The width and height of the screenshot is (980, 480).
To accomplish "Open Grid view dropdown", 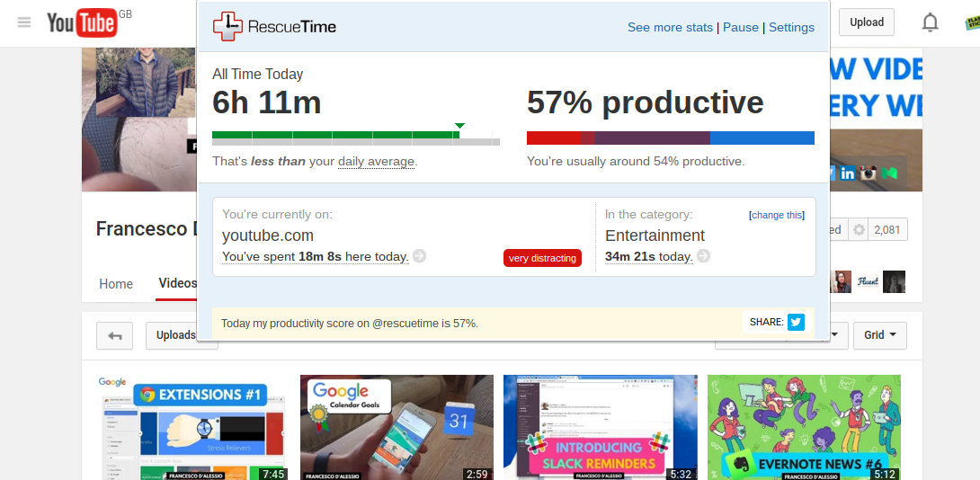I will tap(880, 335).
